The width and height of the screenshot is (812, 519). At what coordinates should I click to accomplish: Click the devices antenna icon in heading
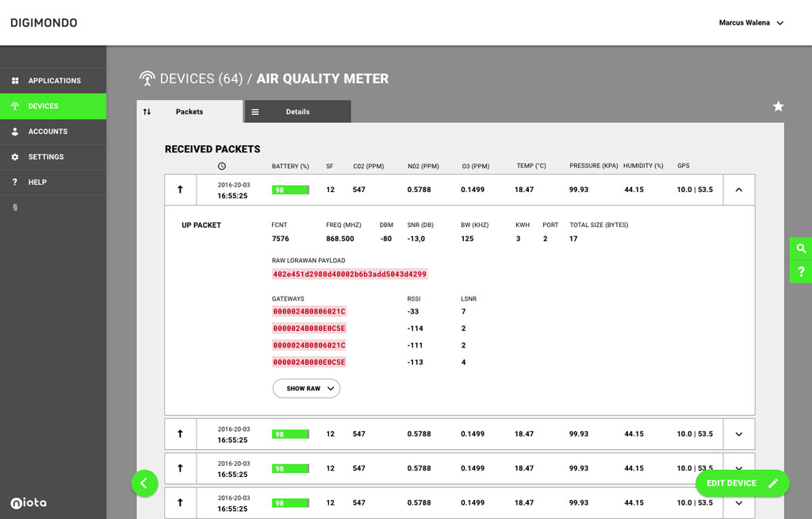[x=147, y=79]
